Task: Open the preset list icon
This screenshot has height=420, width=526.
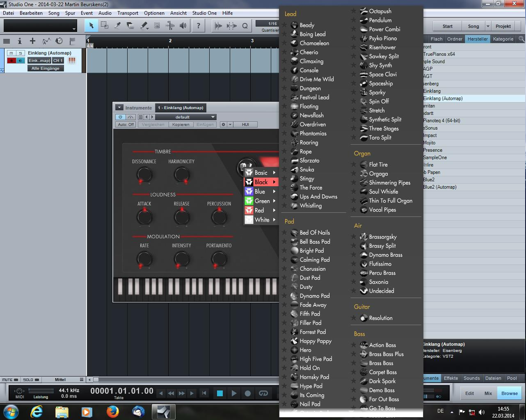Action: 140,117
